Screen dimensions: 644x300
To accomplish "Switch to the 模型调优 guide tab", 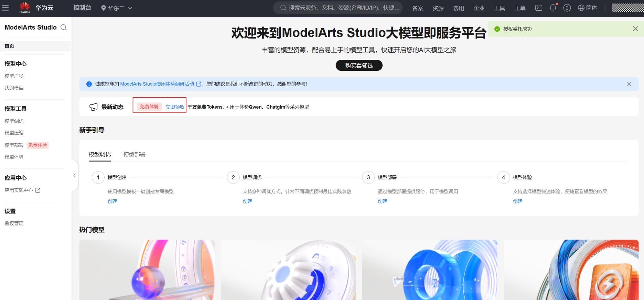I will pos(100,155).
